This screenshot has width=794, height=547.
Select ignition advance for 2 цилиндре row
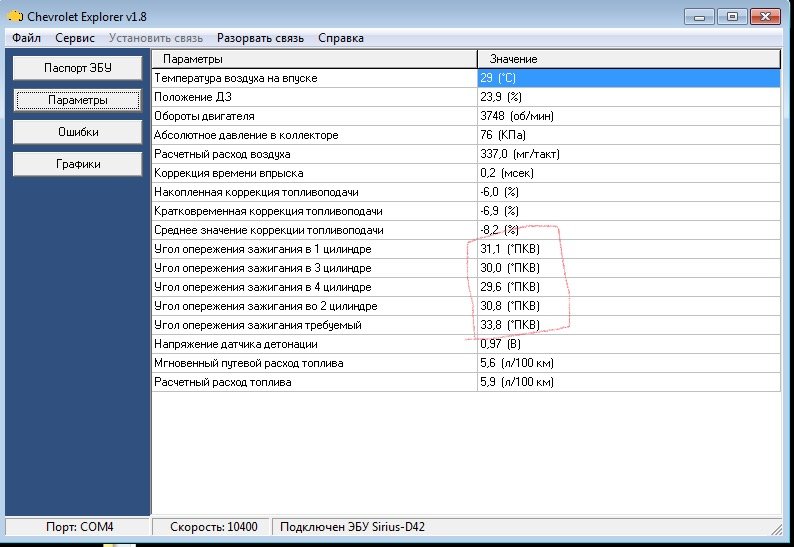point(466,306)
